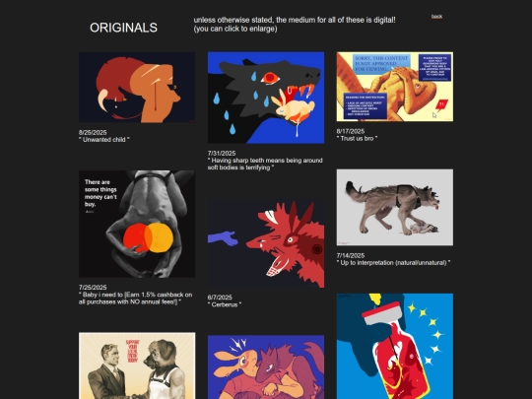
Task: Click the "Having sharp teeth" caption text
Action: pyautogui.click(x=265, y=164)
